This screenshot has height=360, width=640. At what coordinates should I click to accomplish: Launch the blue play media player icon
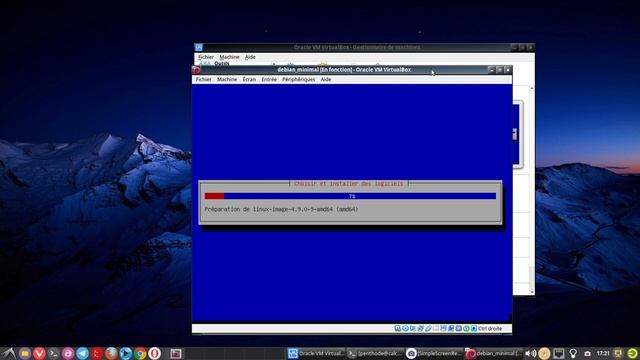tap(125, 353)
